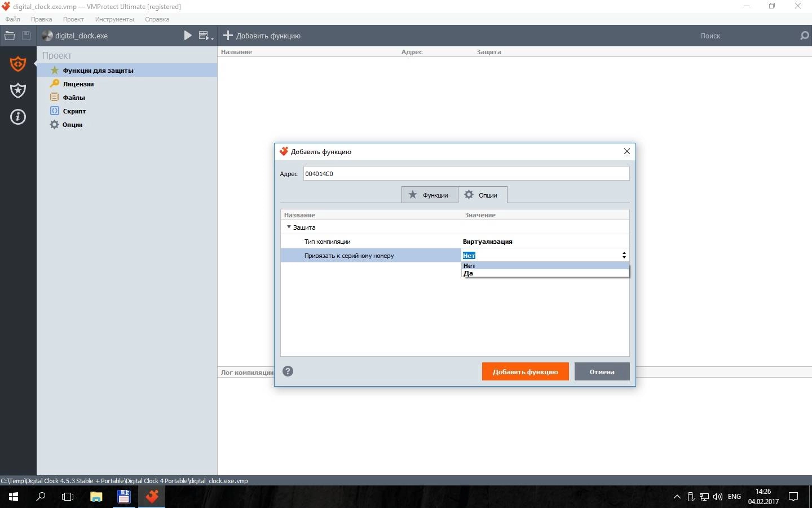Screen dimensions: 812x508
Task: Click the orange Добавить функцию button
Action: (x=525, y=371)
